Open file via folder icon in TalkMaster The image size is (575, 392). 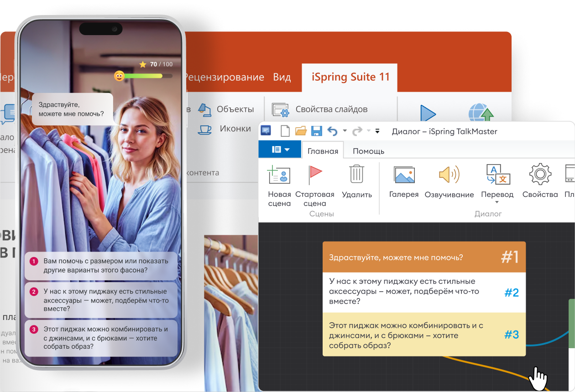click(x=301, y=131)
